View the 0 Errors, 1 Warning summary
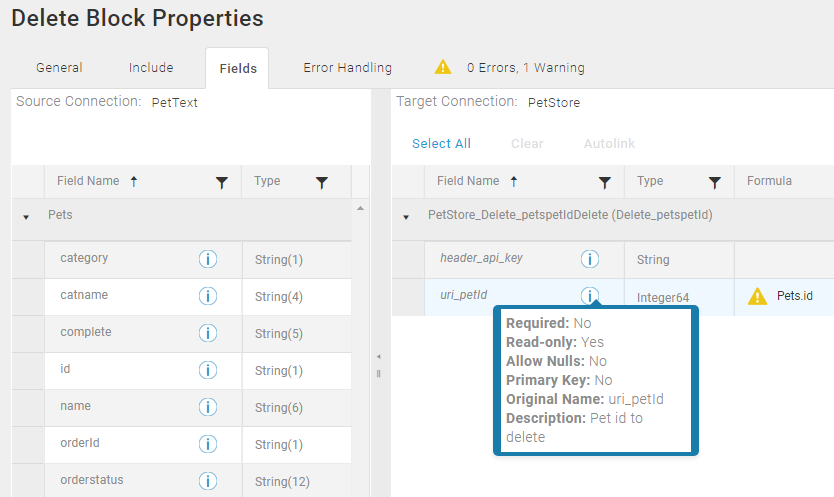The image size is (834, 497). (x=526, y=68)
